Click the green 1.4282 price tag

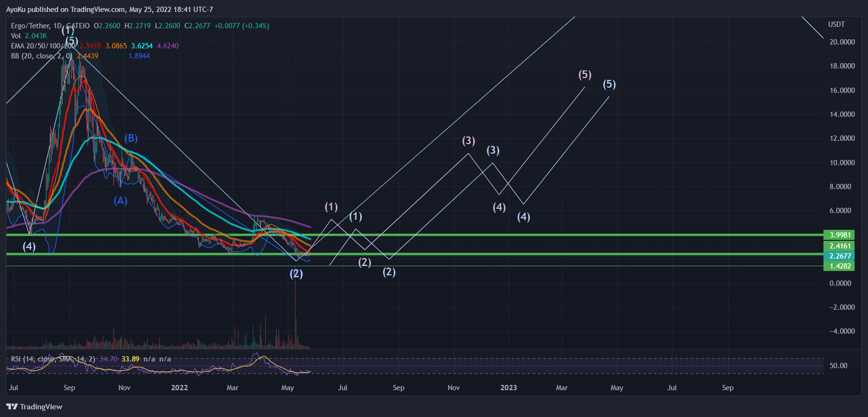point(839,266)
